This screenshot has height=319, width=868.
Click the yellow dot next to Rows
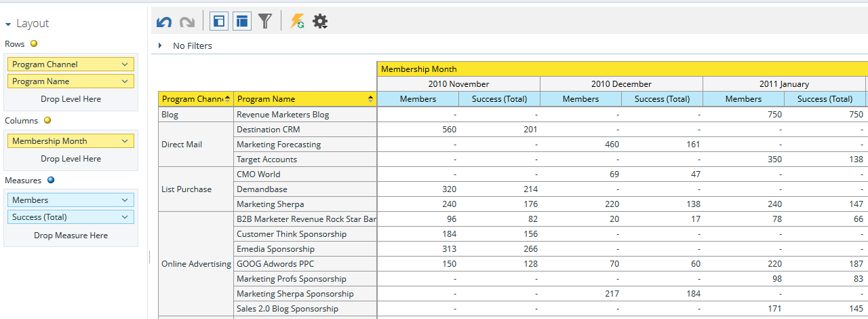click(x=34, y=43)
